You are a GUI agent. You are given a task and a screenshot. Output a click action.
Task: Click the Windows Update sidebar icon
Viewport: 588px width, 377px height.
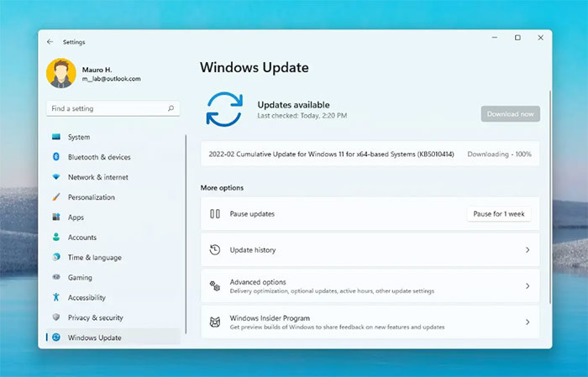(x=56, y=338)
